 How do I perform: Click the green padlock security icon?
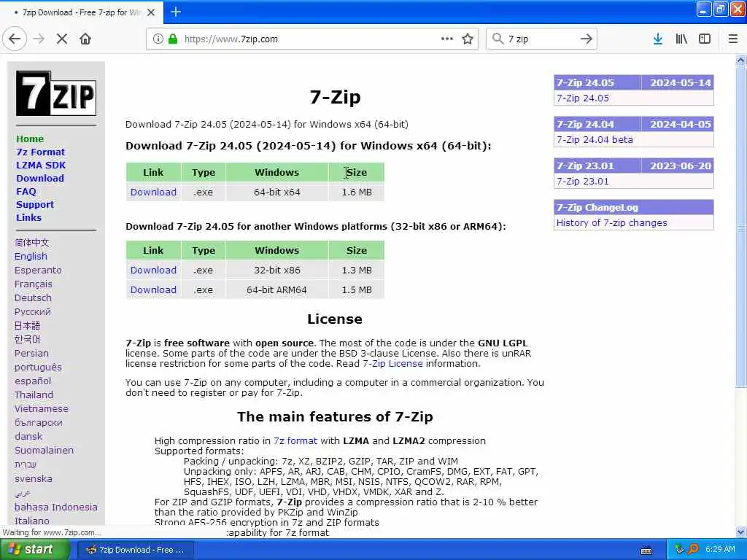coord(173,39)
